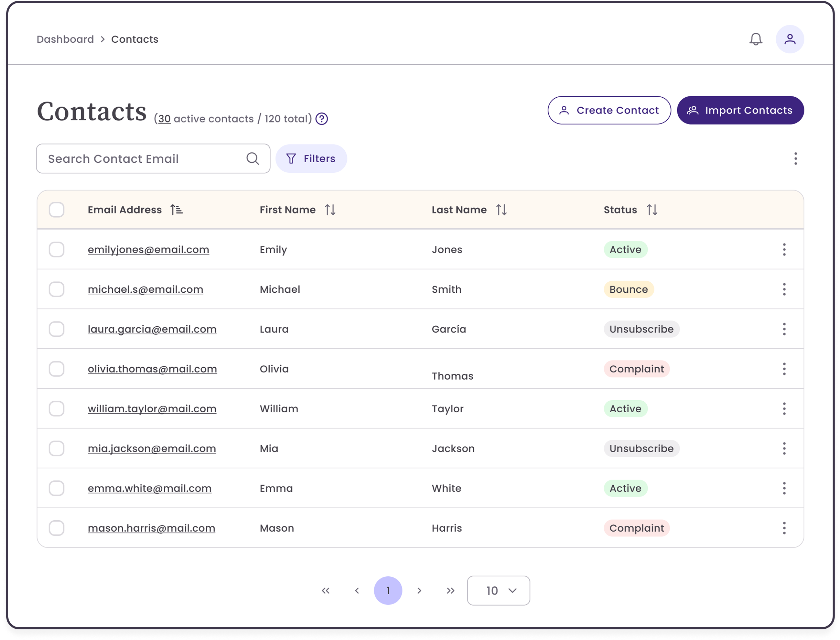Viewport: 840px width, 640px height.
Task: Check the row for emma.white@mail.com
Action: (x=56, y=488)
